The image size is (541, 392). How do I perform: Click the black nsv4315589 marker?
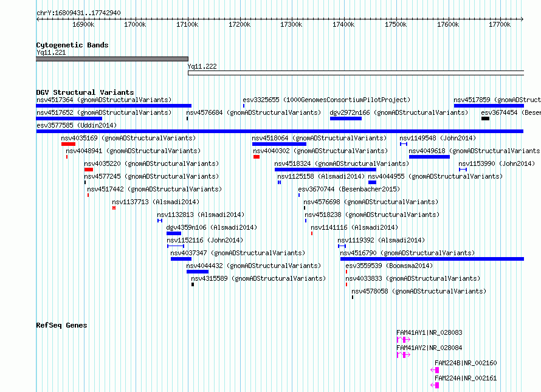pyautogui.click(x=193, y=284)
